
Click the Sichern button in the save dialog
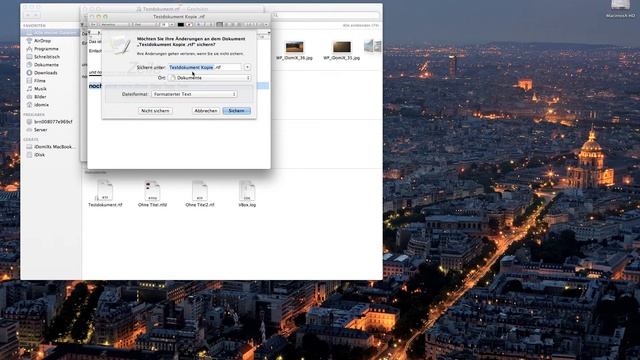click(x=237, y=111)
